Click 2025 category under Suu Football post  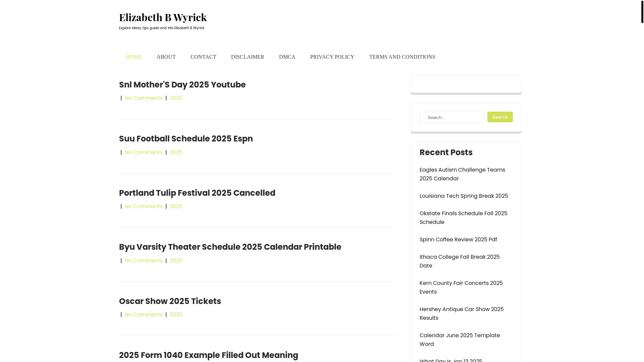(x=176, y=153)
